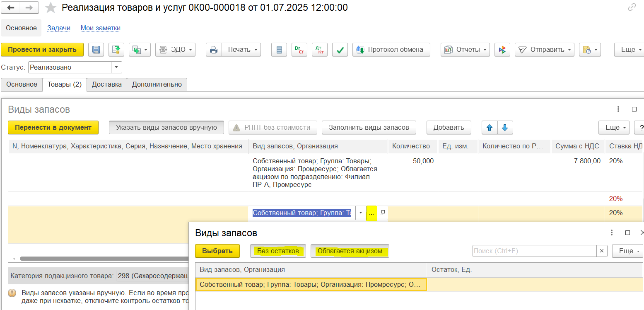Go forward with the right arrow button
644x310 pixels.
click(29, 7)
